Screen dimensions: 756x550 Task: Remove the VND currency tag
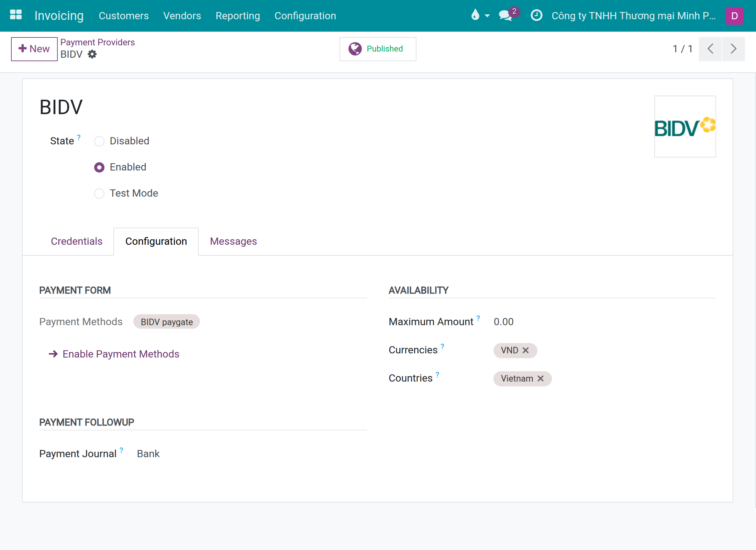(525, 350)
